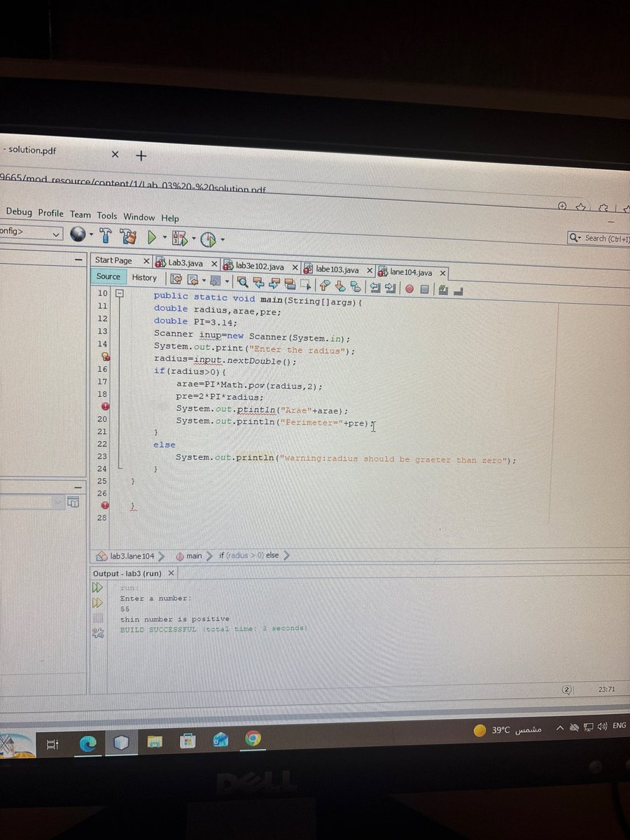Switch to the Lab3.java tab
Image resolution: width=630 pixels, height=840 pixels.
click(x=185, y=264)
